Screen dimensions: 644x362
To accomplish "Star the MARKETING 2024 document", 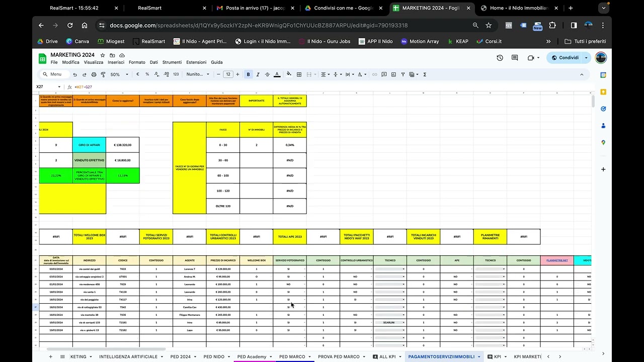I will pos(103,55).
